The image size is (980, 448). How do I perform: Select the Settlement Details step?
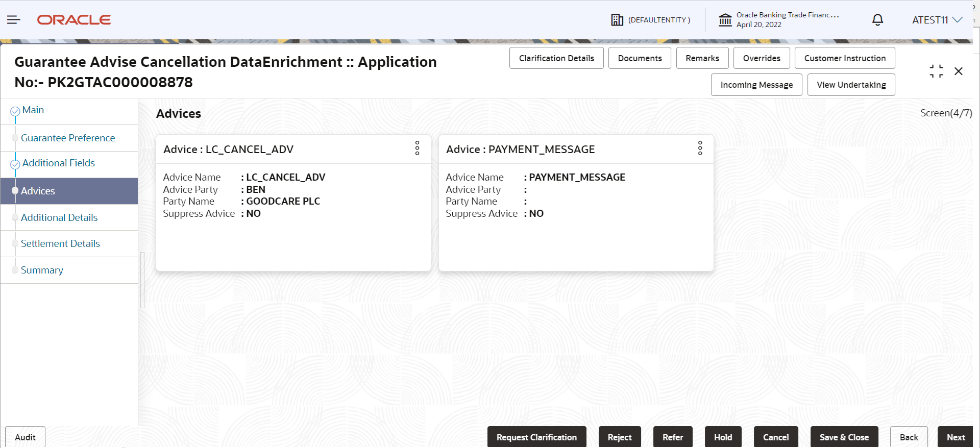click(60, 243)
